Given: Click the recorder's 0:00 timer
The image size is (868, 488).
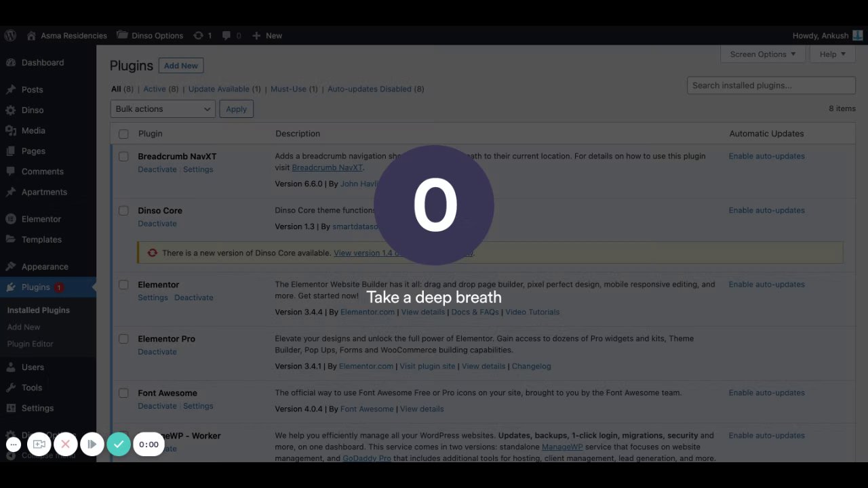Looking at the screenshot, I should click(149, 445).
